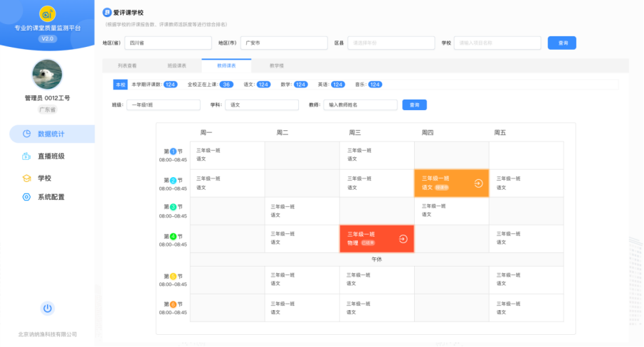Click the administrator avatar photo
Image resolution: width=644 pixels, height=347 pixels.
[x=47, y=75]
